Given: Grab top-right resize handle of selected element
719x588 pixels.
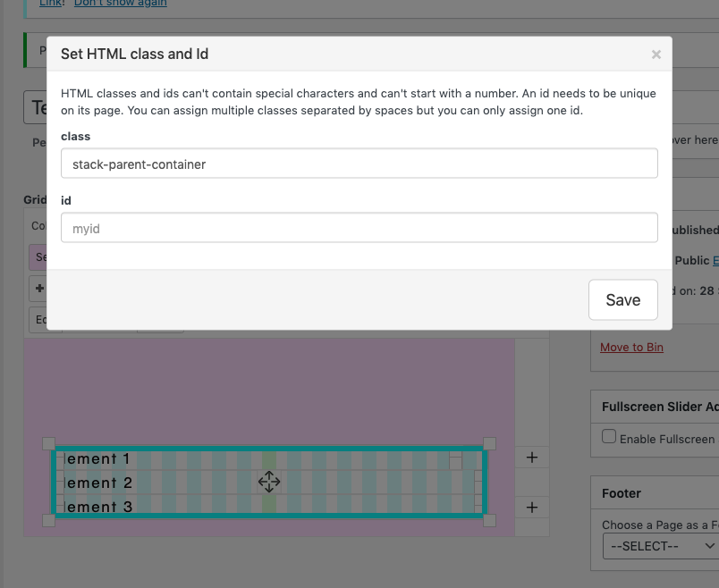Looking at the screenshot, I should pos(489,443).
